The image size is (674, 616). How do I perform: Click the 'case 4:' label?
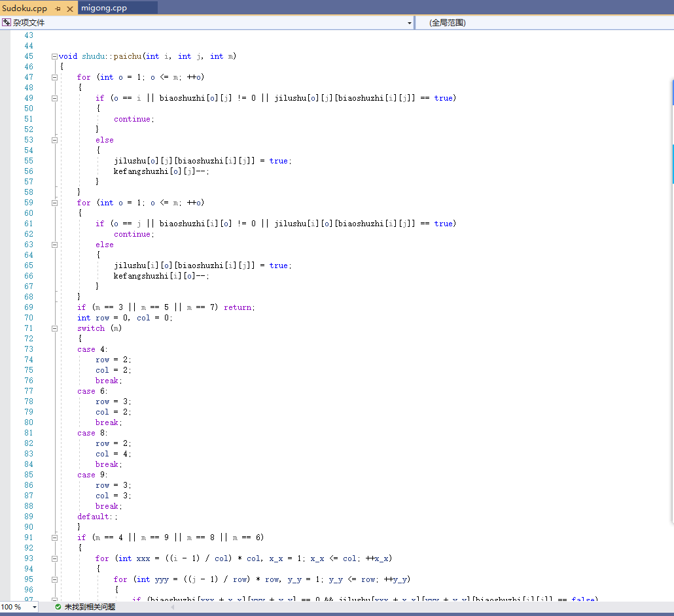tap(92, 349)
